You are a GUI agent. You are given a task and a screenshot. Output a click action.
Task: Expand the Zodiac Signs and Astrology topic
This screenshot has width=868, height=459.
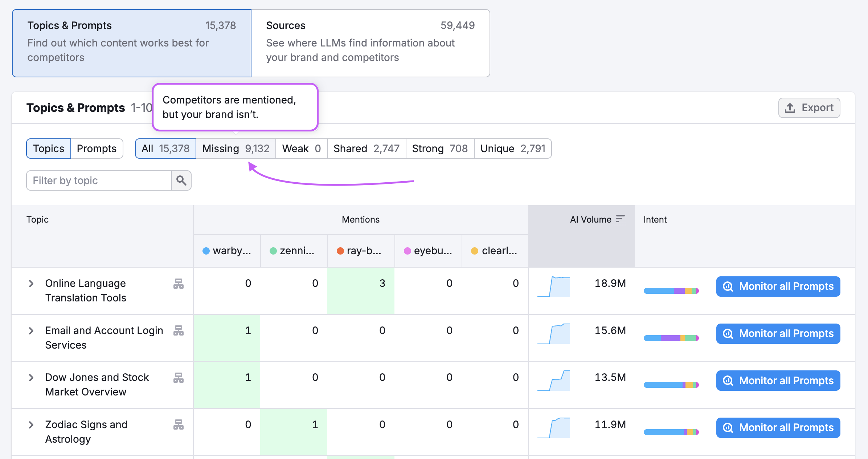click(31, 425)
